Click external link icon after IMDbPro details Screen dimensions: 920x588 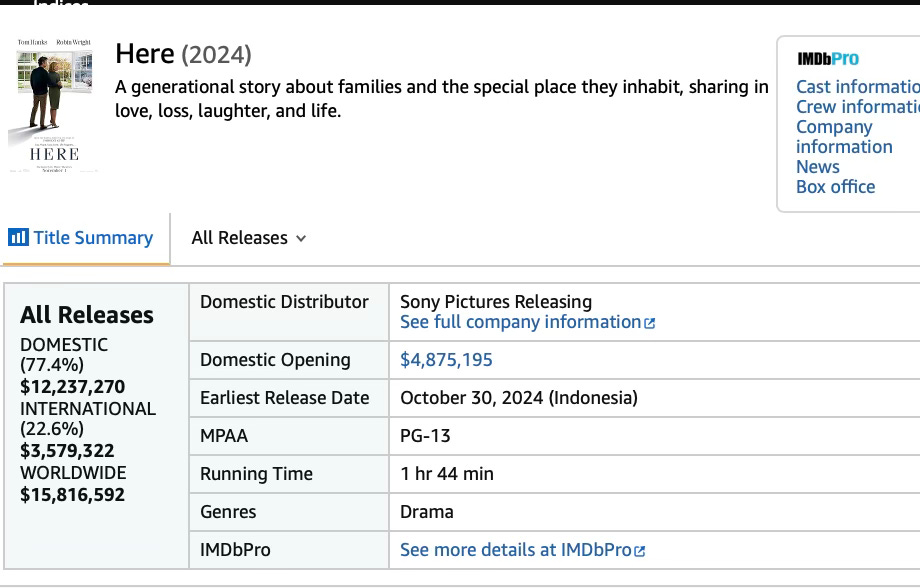point(640,551)
